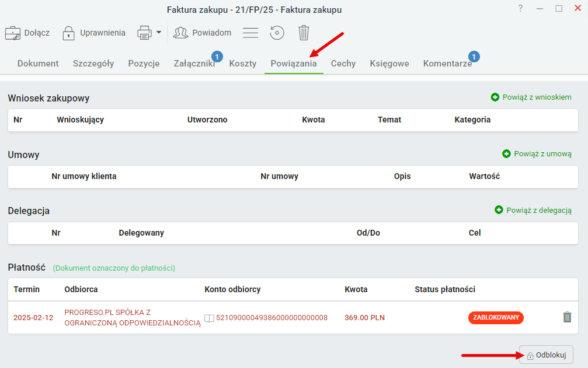Click the Temat column header
This screenshot has height=368, width=588.
389,120
